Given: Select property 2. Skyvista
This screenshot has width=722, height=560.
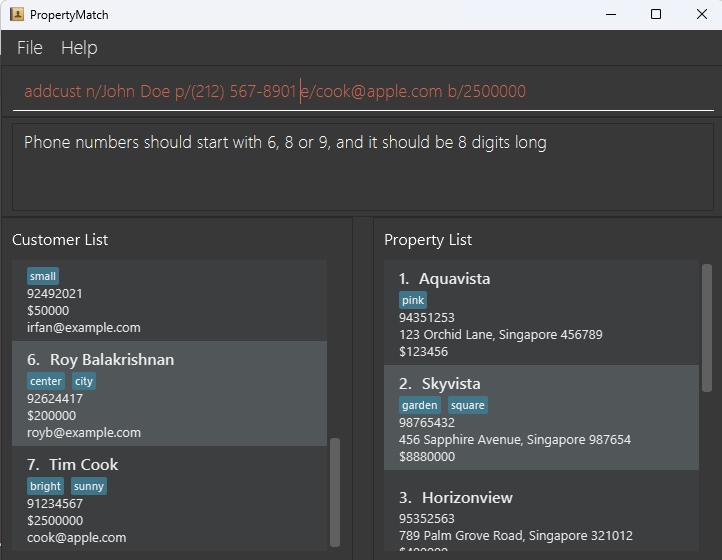Looking at the screenshot, I should [542, 418].
